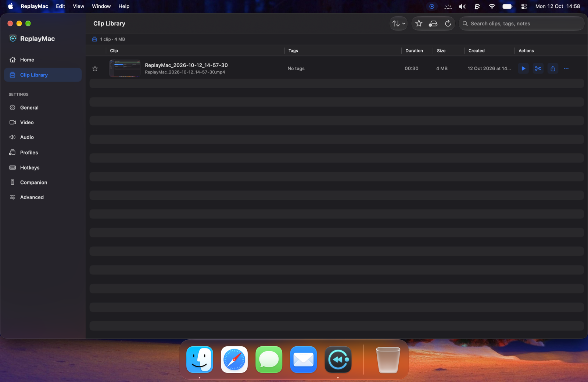This screenshot has width=588, height=382.
Task: Open Hotkeys settings
Action: pyautogui.click(x=43, y=168)
